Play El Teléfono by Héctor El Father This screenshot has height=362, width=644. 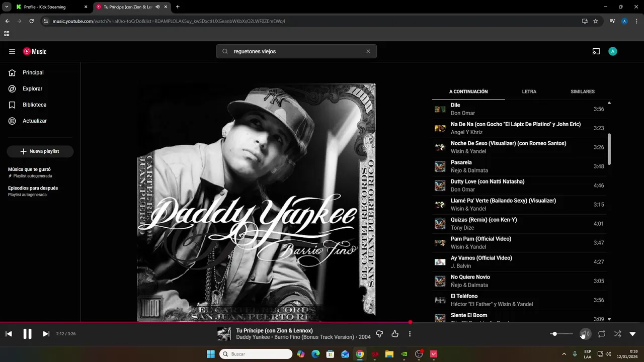pyautogui.click(x=519, y=300)
